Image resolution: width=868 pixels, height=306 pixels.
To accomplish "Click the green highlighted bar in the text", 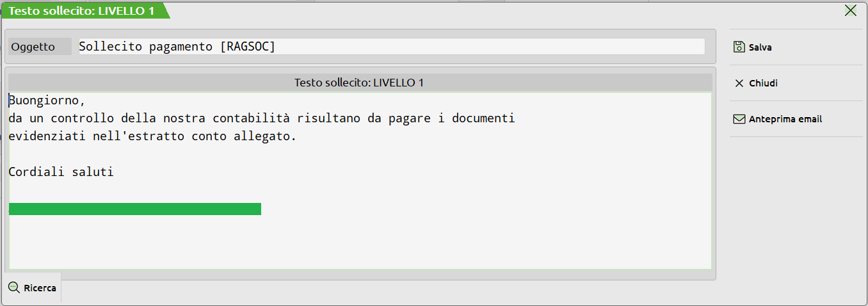I will click(135, 209).
